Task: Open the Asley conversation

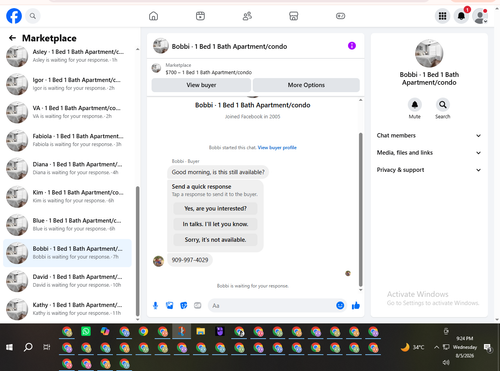Action: point(68,56)
